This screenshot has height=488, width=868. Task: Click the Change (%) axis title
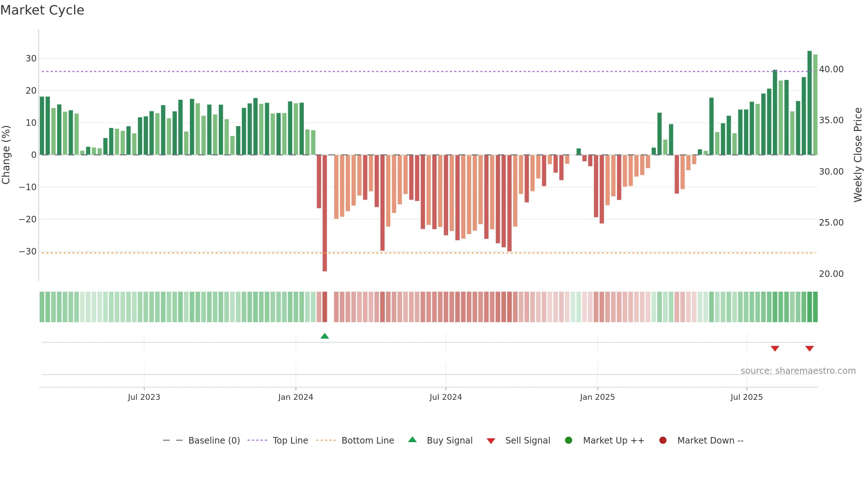tap(6, 155)
